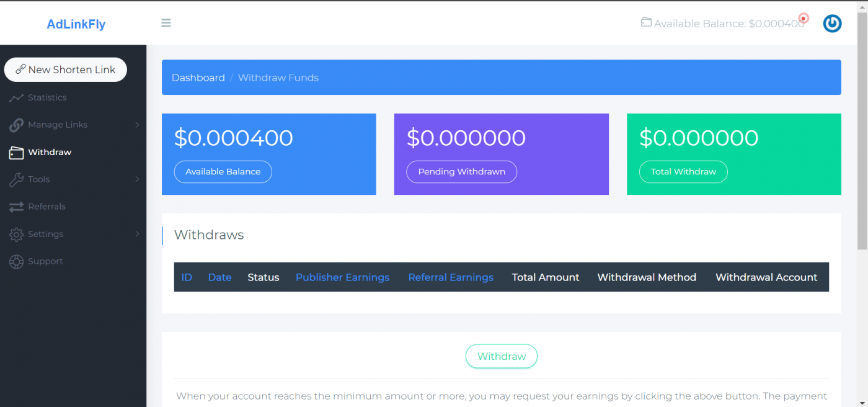This screenshot has width=868, height=407.
Task: Expand the Settings submenu chevron
Action: (138, 234)
